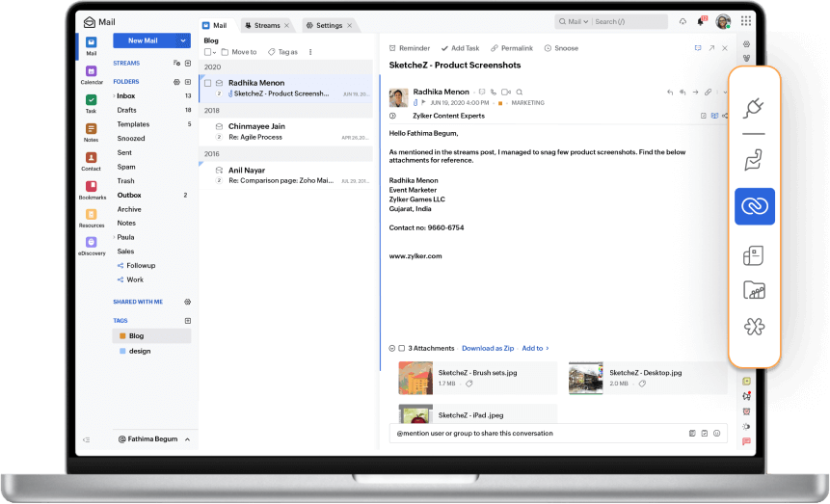
Task: Tick the select-all checkbox above mail list
Action: 207,52
